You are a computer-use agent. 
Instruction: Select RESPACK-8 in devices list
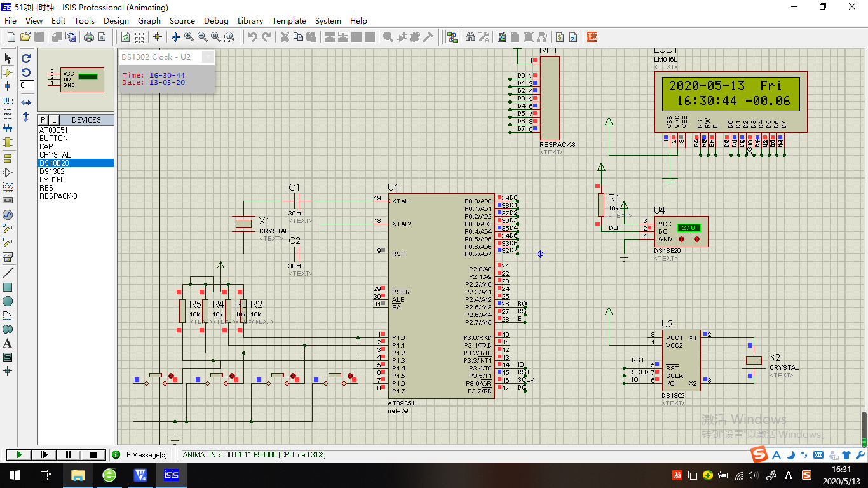[76, 196]
